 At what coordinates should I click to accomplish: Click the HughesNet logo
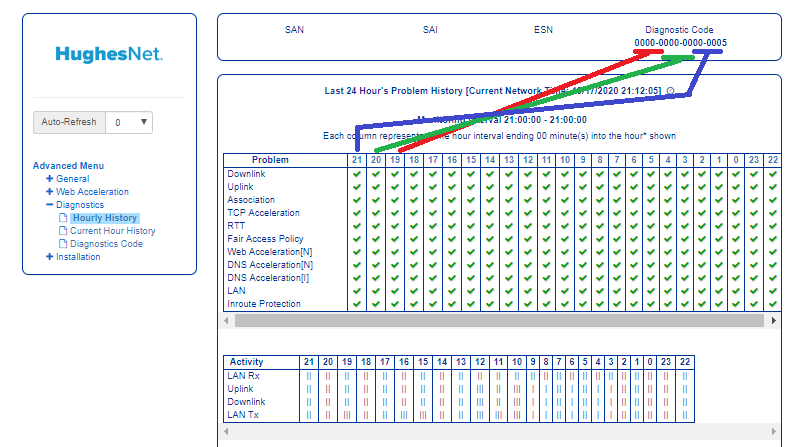point(109,54)
